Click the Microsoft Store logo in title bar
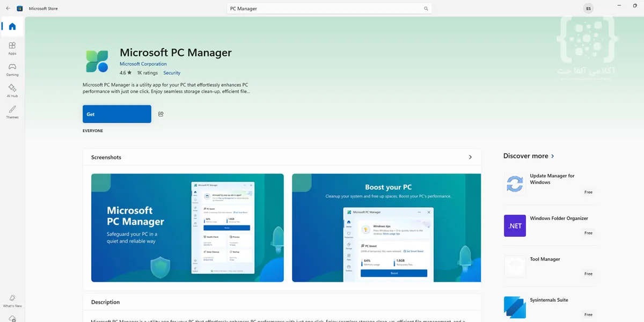The image size is (644, 322). pyautogui.click(x=20, y=9)
